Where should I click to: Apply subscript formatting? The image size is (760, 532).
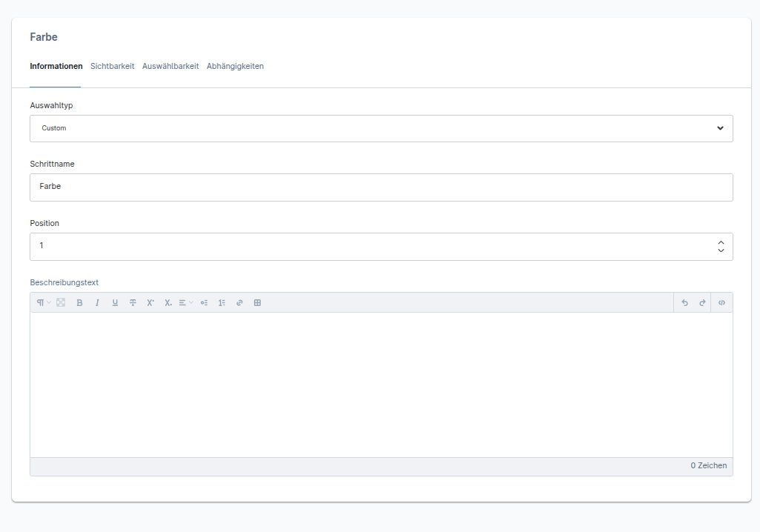coord(168,302)
